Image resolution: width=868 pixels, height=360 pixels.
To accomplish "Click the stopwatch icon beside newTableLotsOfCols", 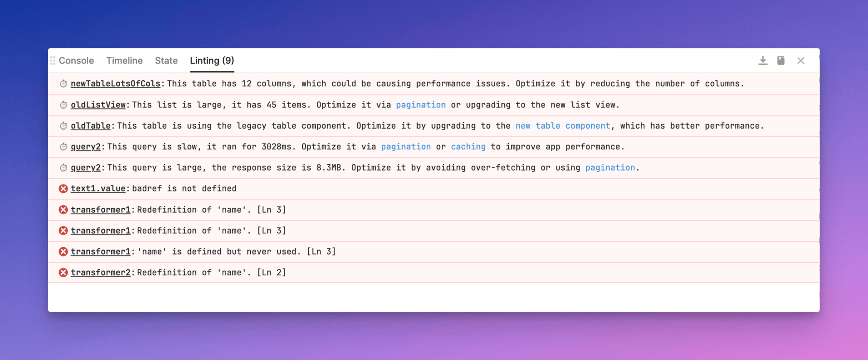I will point(63,84).
